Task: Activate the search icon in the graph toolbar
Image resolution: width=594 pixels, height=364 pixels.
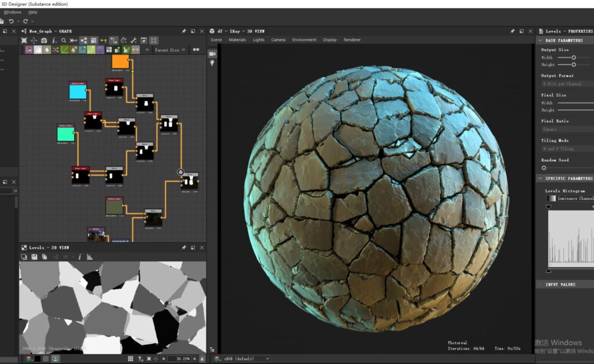Action: [x=63, y=41]
